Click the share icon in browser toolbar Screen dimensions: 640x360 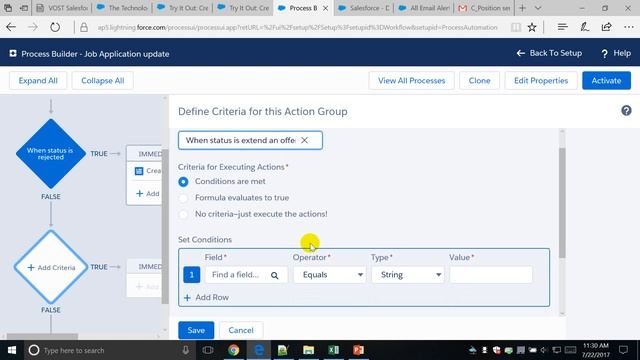point(607,27)
